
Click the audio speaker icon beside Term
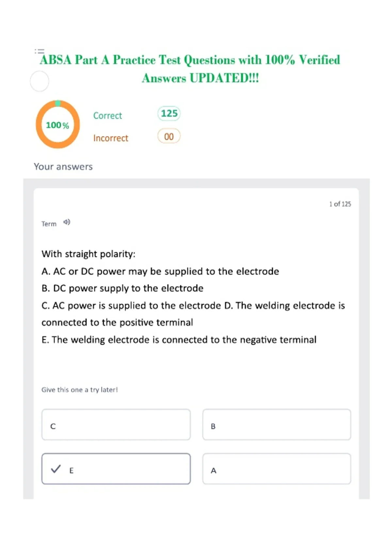pos(67,222)
